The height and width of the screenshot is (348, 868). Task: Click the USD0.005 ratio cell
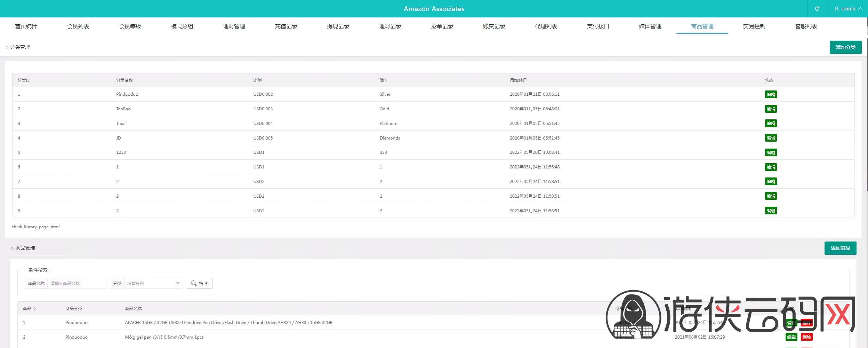(x=263, y=138)
